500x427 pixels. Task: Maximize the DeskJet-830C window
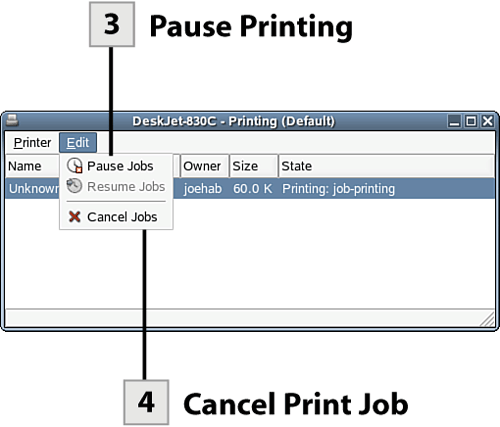click(471, 121)
